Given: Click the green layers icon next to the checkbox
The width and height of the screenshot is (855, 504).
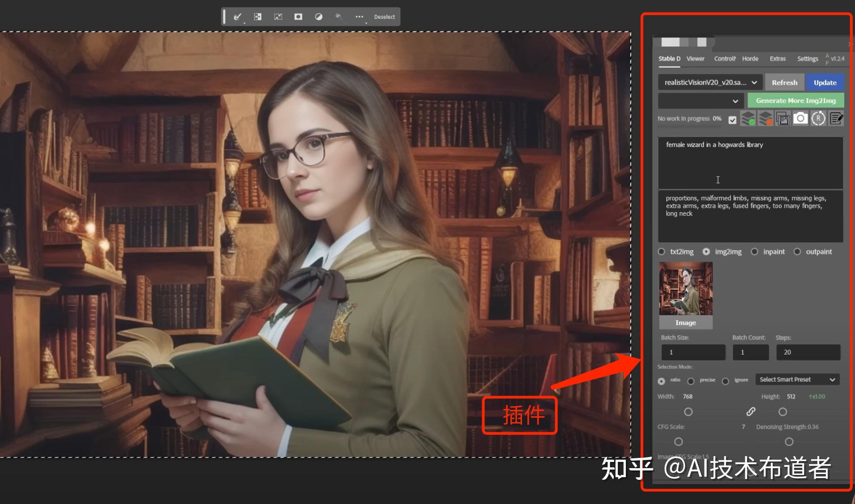Looking at the screenshot, I should (749, 118).
